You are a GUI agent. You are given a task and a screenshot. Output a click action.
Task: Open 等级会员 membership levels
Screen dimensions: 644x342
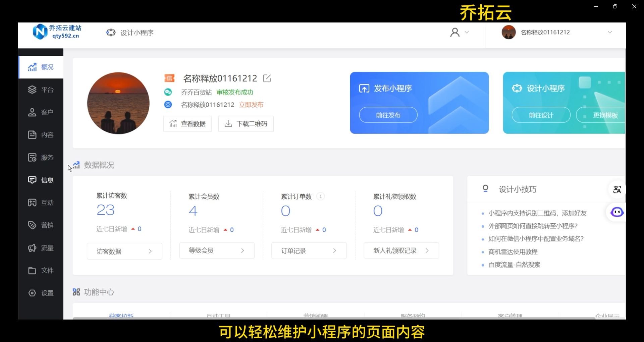(217, 250)
